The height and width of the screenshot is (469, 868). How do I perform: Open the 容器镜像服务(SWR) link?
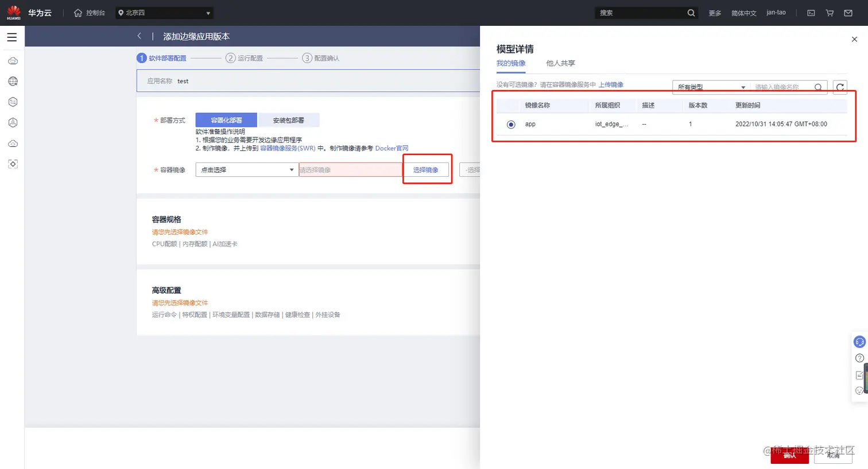pyautogui.click(x=288, y=148)
